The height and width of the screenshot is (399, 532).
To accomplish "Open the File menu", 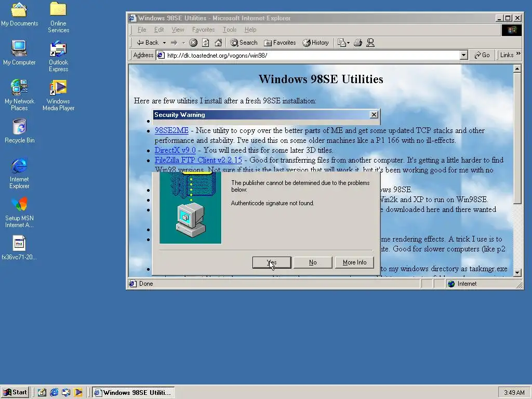I will point(142,30).
